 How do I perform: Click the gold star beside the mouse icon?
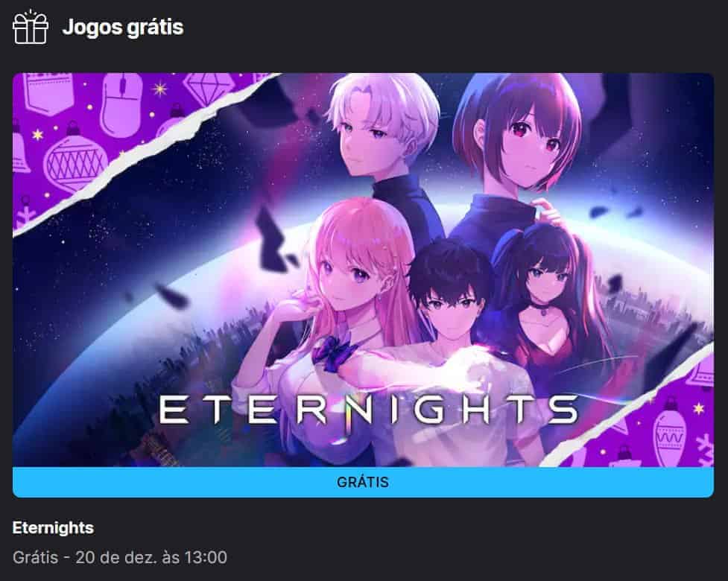[159, 88]
